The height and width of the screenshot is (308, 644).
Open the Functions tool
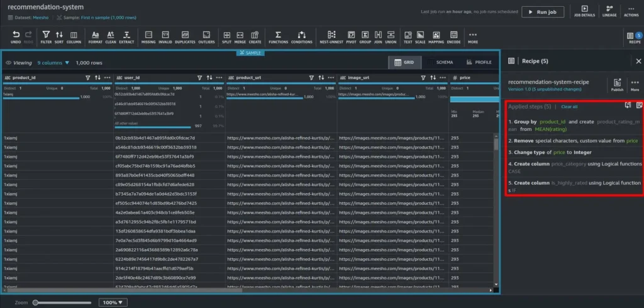[x=279, y=37]
